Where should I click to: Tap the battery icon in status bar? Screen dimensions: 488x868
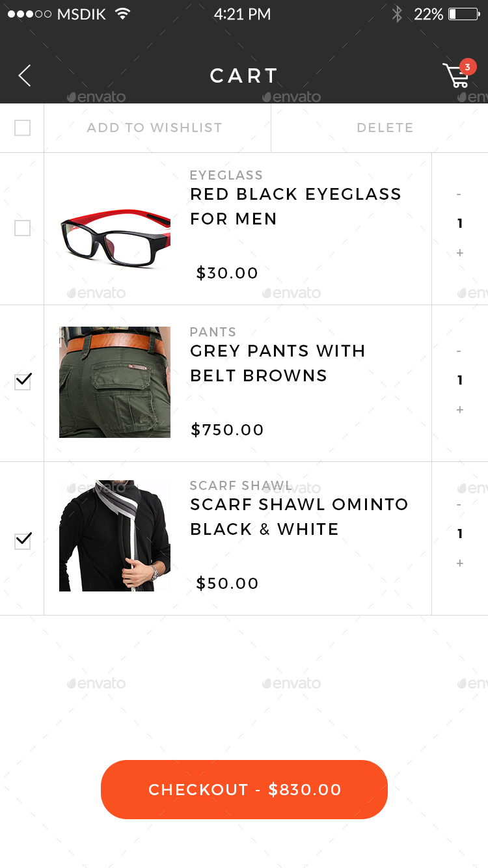click(463, 14)
